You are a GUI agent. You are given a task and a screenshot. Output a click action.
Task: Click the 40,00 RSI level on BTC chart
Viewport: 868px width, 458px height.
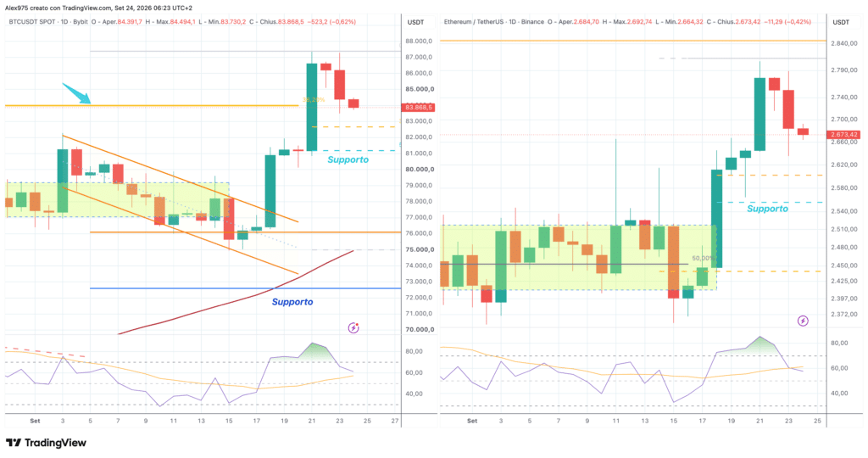[x=414, y=394]
